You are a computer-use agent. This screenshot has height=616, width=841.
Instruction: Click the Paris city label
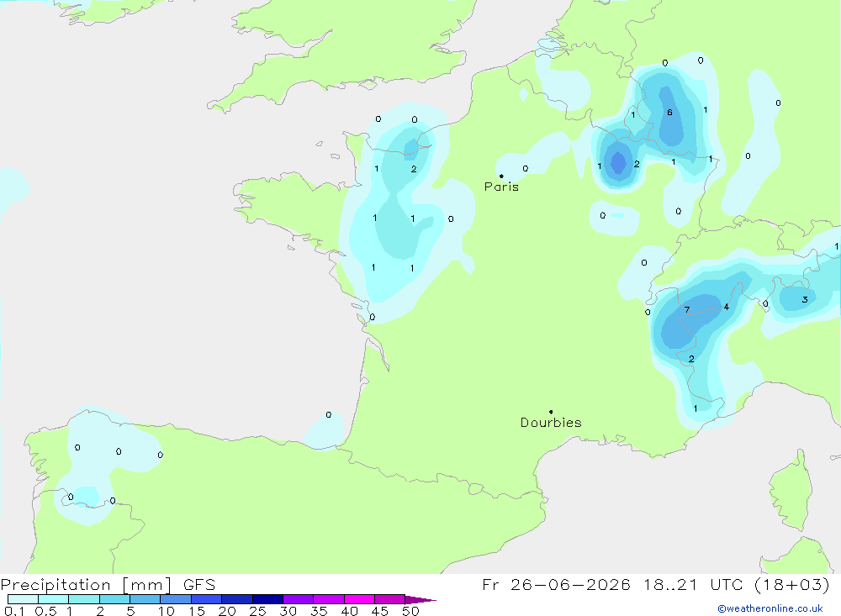point(501,187)
